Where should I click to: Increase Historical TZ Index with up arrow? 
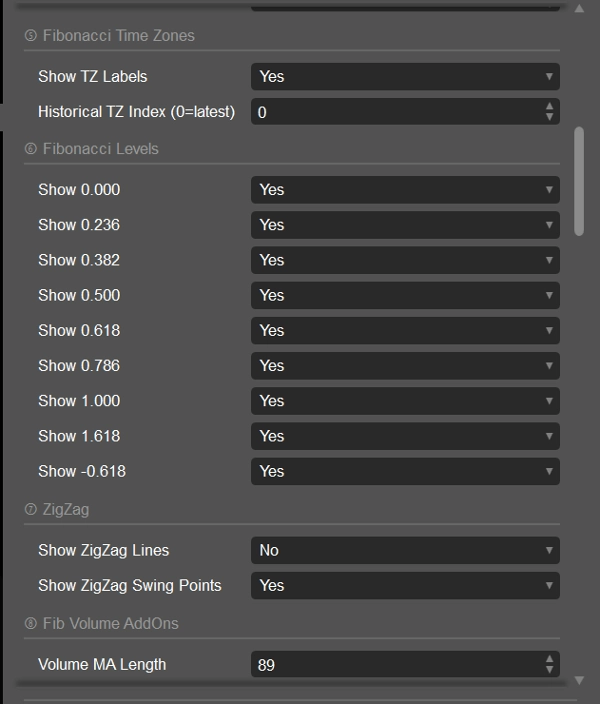point(549,106)
